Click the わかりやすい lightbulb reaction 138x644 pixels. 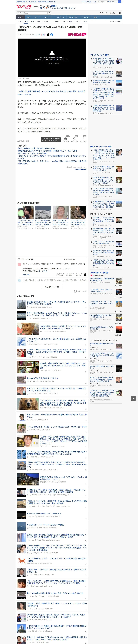click(74, 139)
